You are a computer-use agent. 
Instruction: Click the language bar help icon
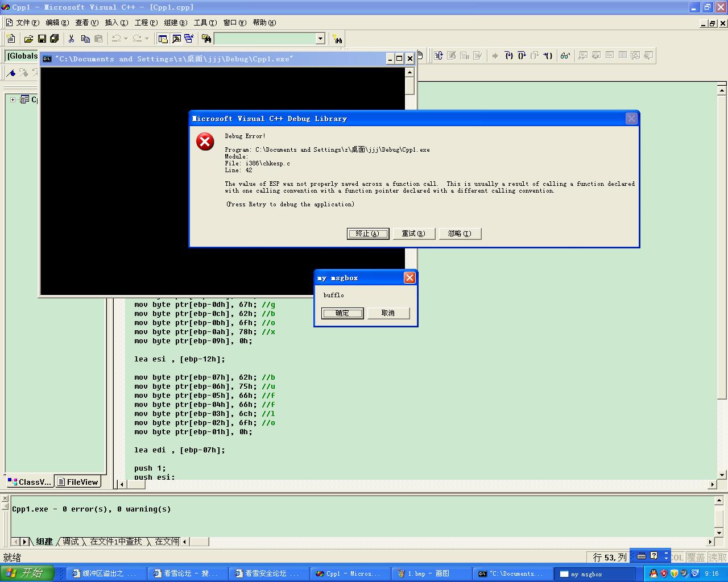654,556
